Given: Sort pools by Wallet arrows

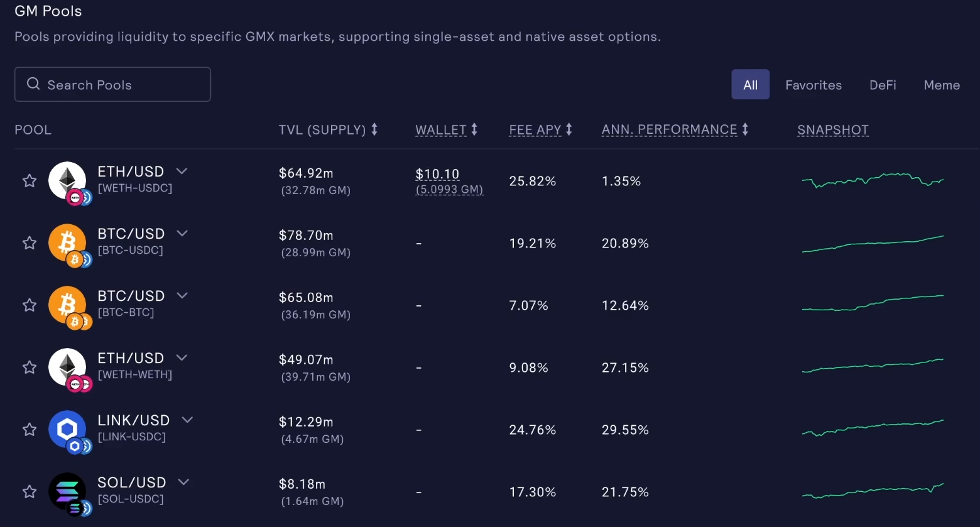Looking at the screenshot, I should pos(474,129).
